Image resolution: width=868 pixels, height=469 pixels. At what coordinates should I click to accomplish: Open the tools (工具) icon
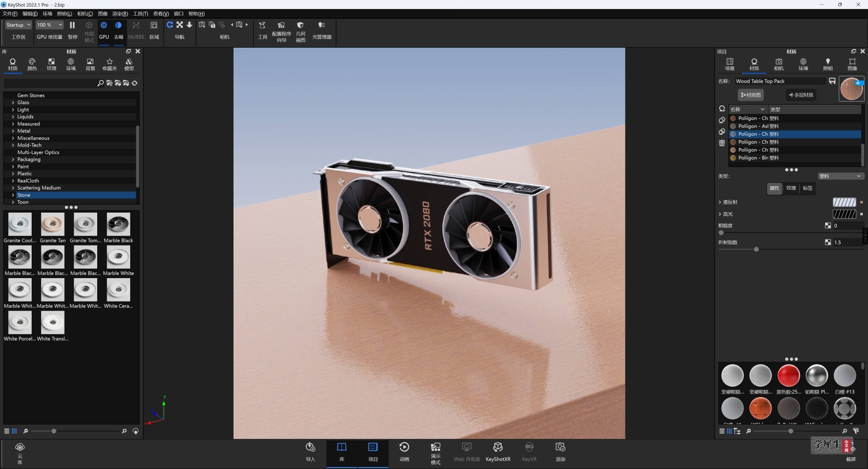click(x=263, y=30)
